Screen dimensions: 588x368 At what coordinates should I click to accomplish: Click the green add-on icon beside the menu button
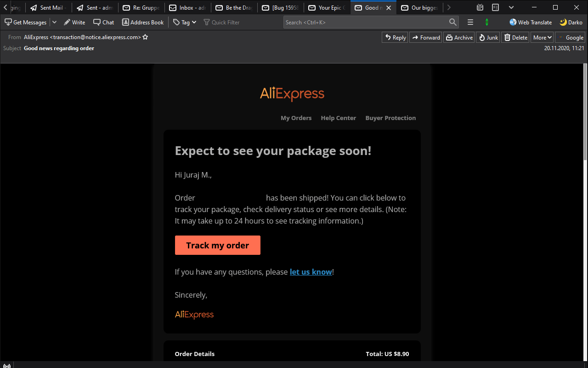click(x=487, y=22)
